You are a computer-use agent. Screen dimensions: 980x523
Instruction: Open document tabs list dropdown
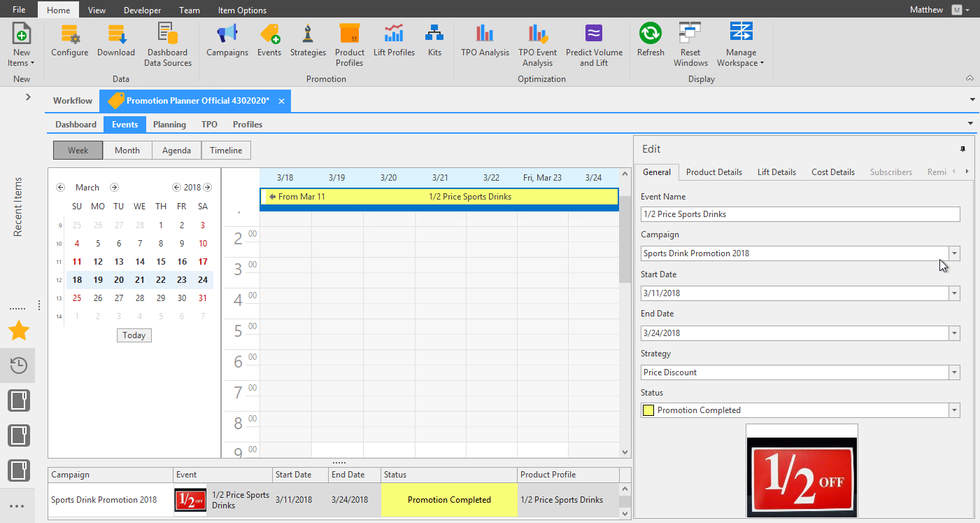972,100
